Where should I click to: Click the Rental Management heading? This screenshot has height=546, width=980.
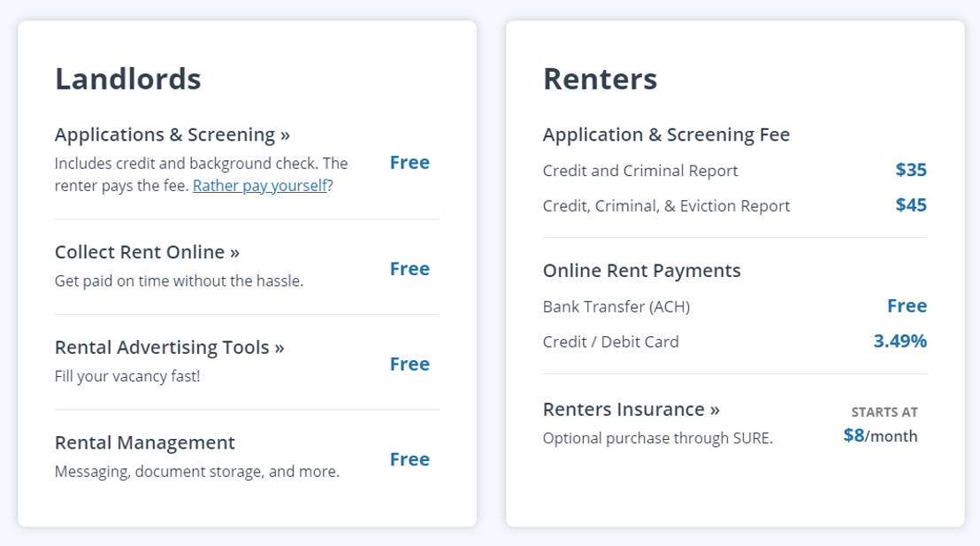pyautogui.click(x=145, y=443)
